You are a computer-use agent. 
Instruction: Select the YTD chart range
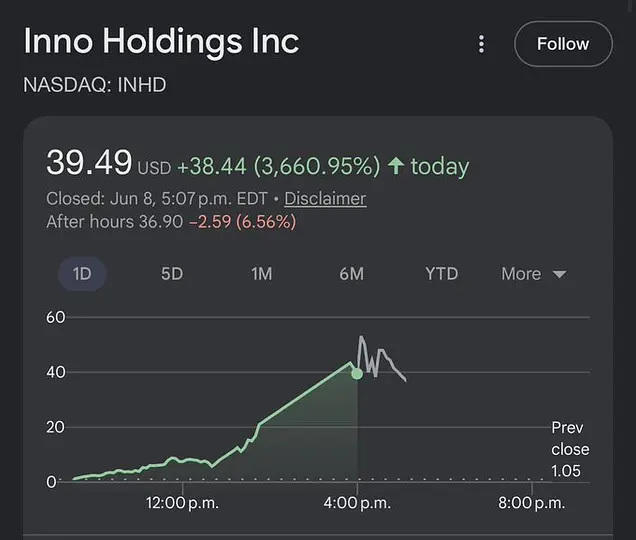click(x=442, y=274)
